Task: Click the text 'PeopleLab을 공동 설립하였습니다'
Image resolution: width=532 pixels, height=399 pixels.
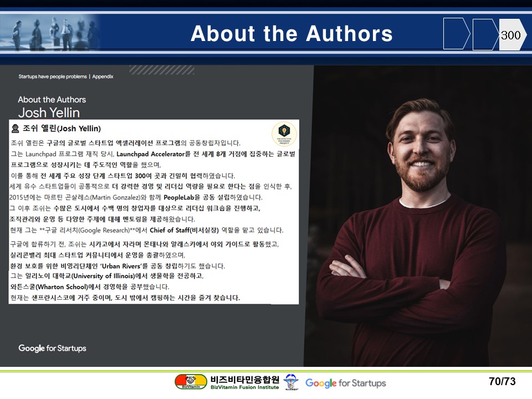Action: [x=213, y=197]
